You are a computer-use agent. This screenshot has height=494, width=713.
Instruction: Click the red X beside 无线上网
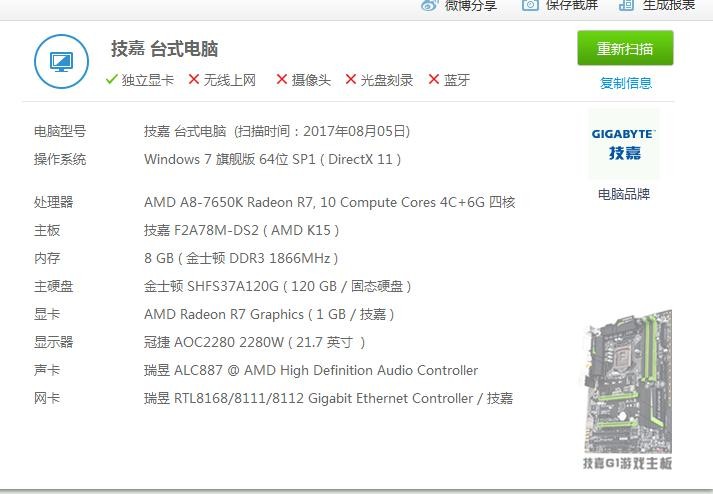pyautogui.click(x=194, y=80)
